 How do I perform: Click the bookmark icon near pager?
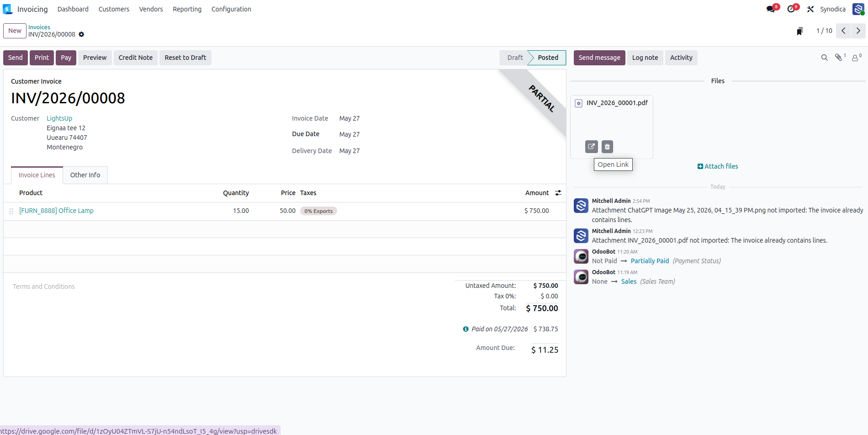tap(799, 31)
